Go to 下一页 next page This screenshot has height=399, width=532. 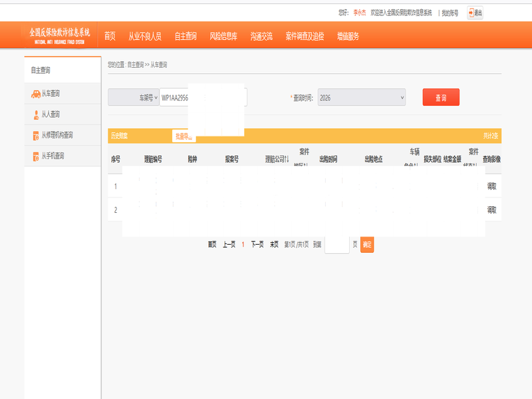coord(257,244)
